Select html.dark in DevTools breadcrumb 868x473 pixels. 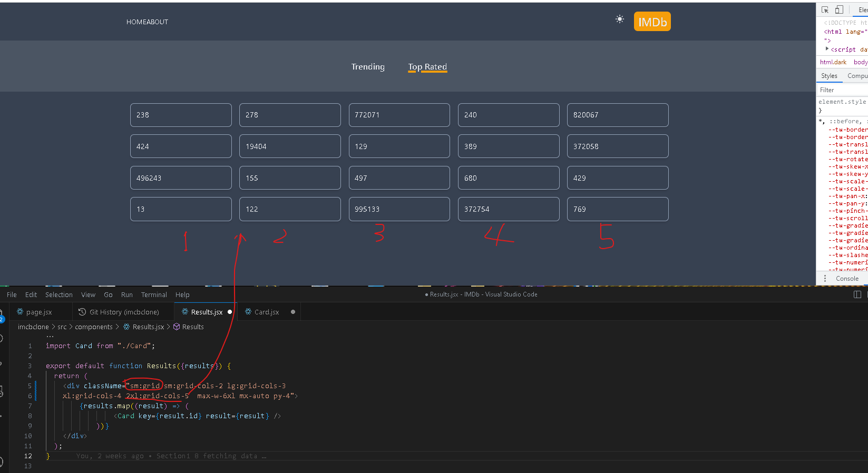833,62
